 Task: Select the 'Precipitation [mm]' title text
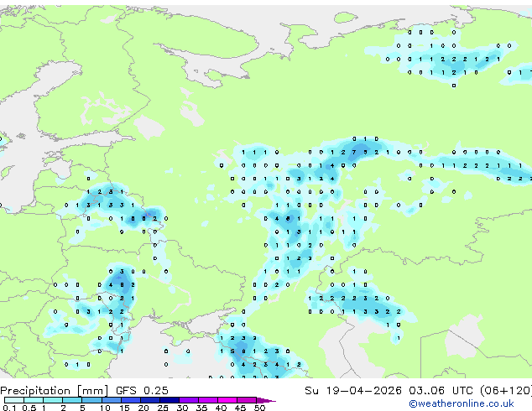click(55, 391)
